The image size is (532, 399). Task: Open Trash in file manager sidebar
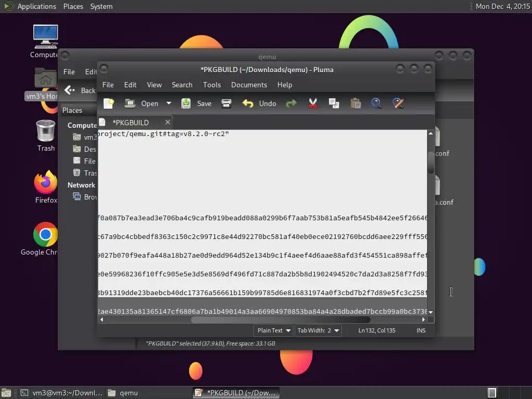pyautogui.click(x=85, y=173)
